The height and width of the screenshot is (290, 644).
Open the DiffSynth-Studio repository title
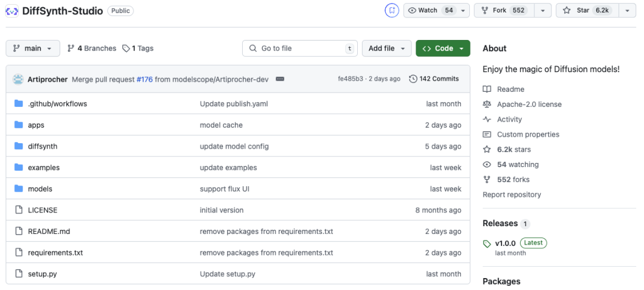(x=63, y=11)
